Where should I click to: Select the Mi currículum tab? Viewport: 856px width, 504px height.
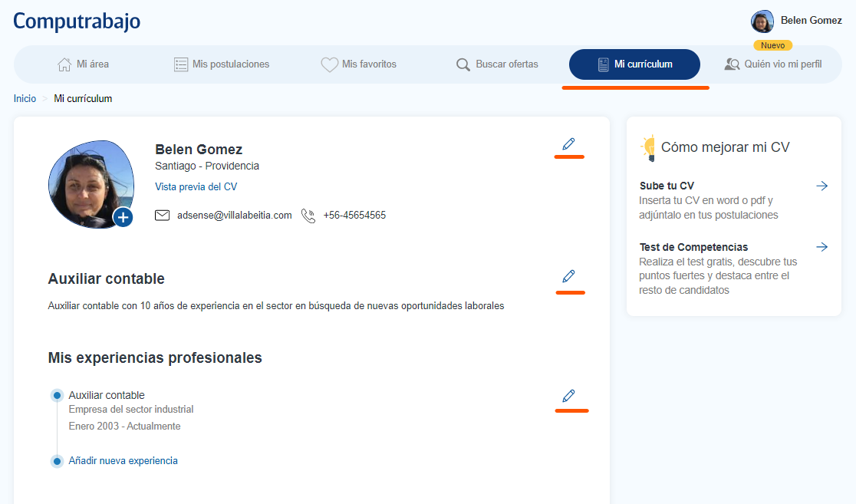tap(634, 64)
